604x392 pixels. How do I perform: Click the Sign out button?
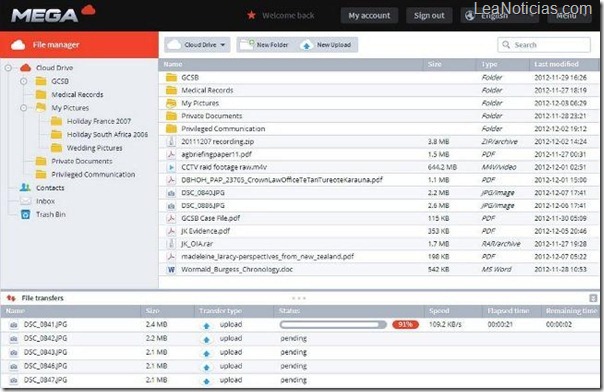(x=429, y=16)
